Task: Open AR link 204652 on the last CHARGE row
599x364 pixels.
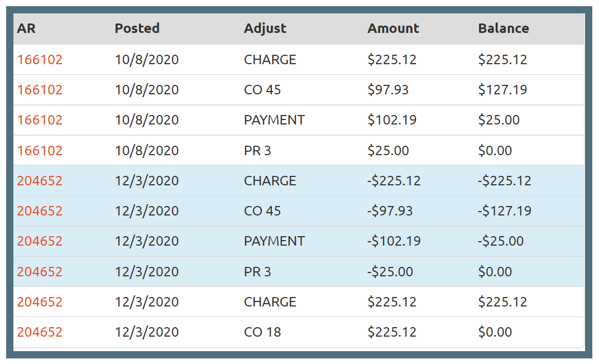Action: click(40, 302)
